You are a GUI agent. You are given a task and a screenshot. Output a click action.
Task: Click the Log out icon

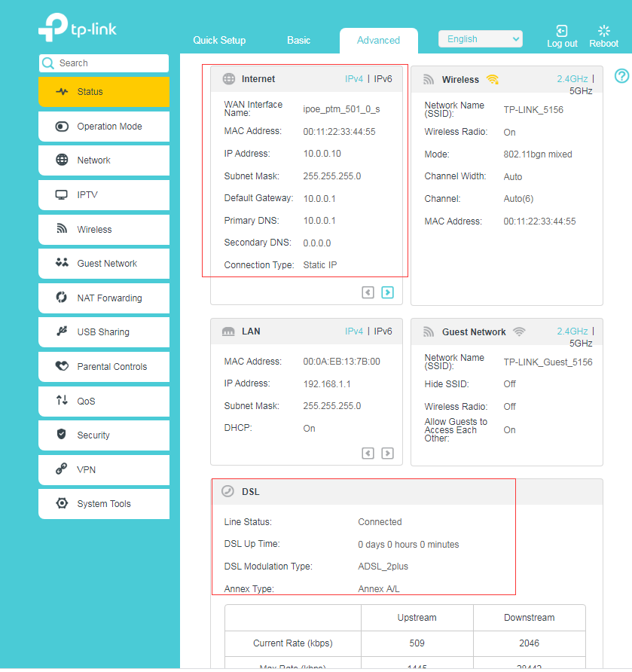562,31
